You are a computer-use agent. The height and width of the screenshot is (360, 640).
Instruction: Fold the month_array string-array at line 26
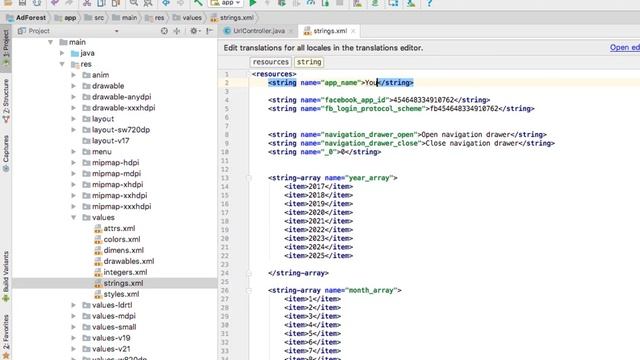[249, 291]
